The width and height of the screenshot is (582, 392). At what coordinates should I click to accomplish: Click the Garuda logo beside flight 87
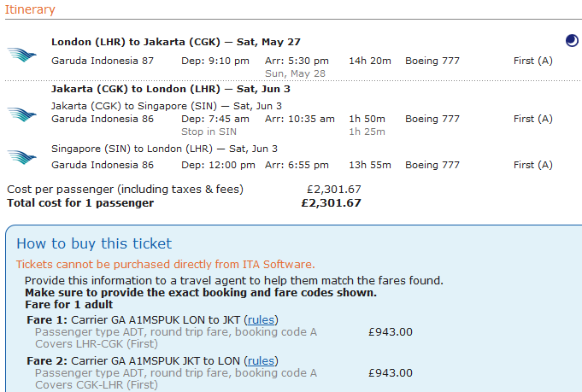click(x=21, y=55)
